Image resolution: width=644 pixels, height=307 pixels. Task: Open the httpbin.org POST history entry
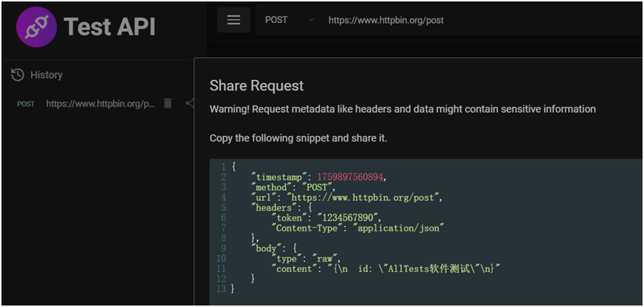pyautogui.click(x=100, y=104)
